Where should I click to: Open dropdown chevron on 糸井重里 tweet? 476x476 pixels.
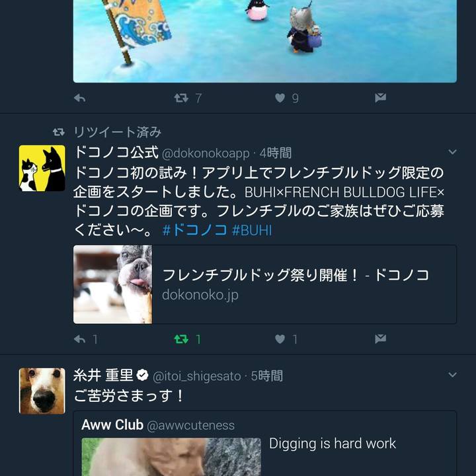[452, 375]
